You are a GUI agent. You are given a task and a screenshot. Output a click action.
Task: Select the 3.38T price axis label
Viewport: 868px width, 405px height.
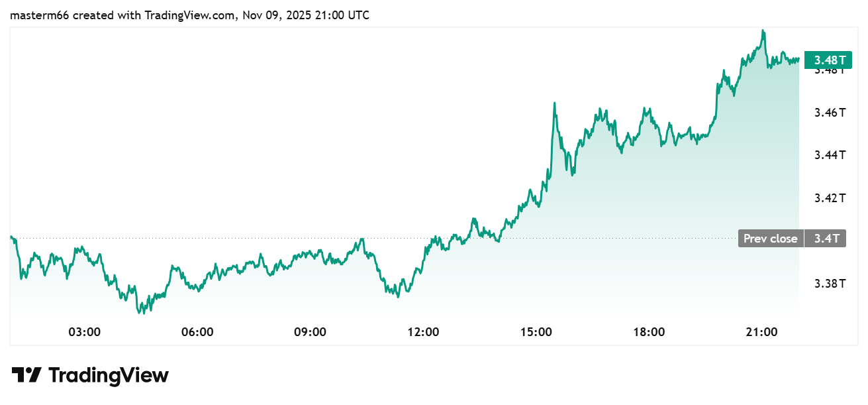(x=830, y=284)
